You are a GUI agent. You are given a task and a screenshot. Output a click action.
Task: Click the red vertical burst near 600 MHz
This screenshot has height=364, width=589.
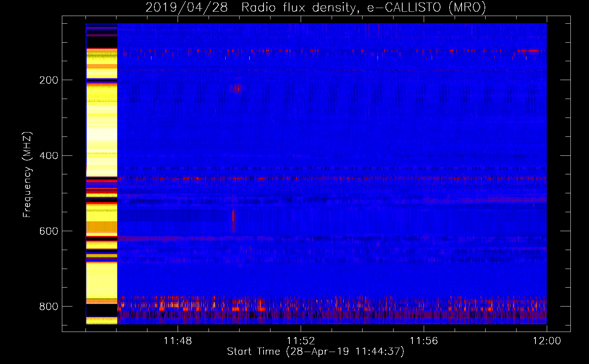tap(234, 220)
